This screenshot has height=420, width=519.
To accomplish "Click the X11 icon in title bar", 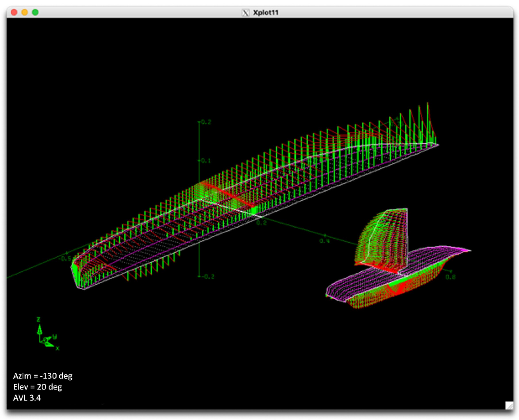I will (x=245, y=13).
